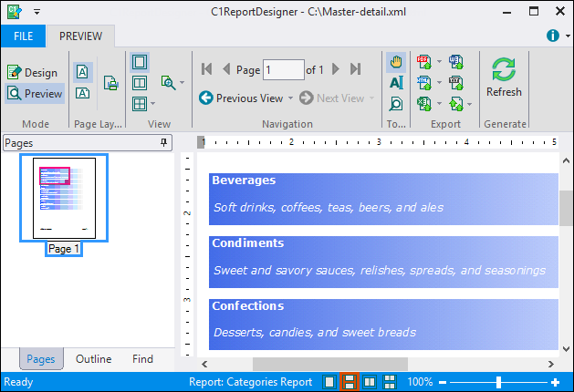574x392 pixels.
Task: Go to the first page
Action: (206, 69)
